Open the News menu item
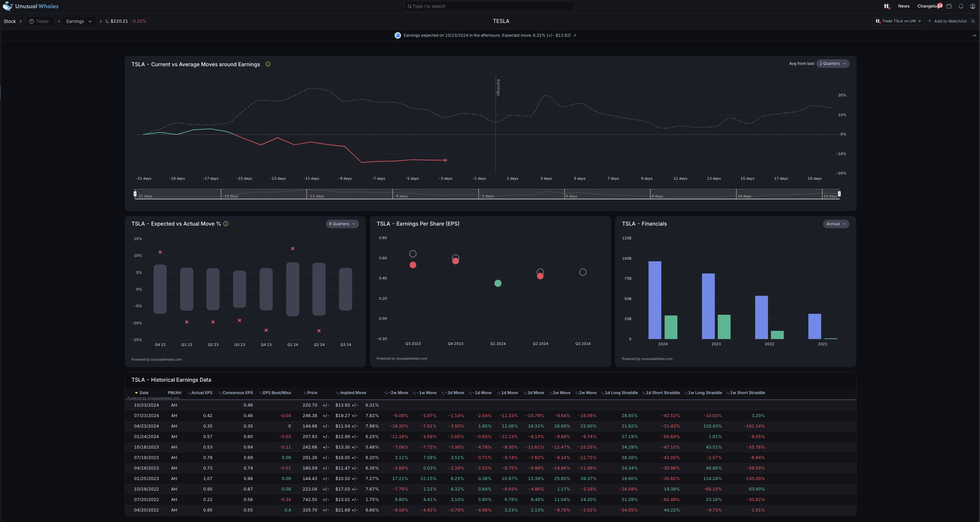 coord(904,6)
